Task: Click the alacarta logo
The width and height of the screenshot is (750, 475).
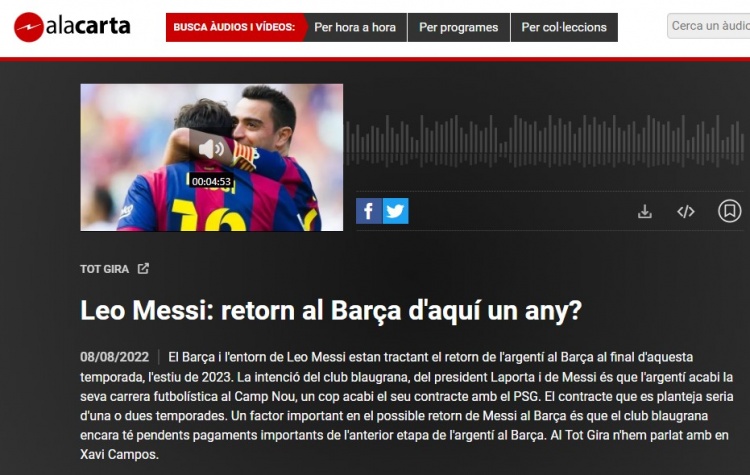Action: click(72, 27)
